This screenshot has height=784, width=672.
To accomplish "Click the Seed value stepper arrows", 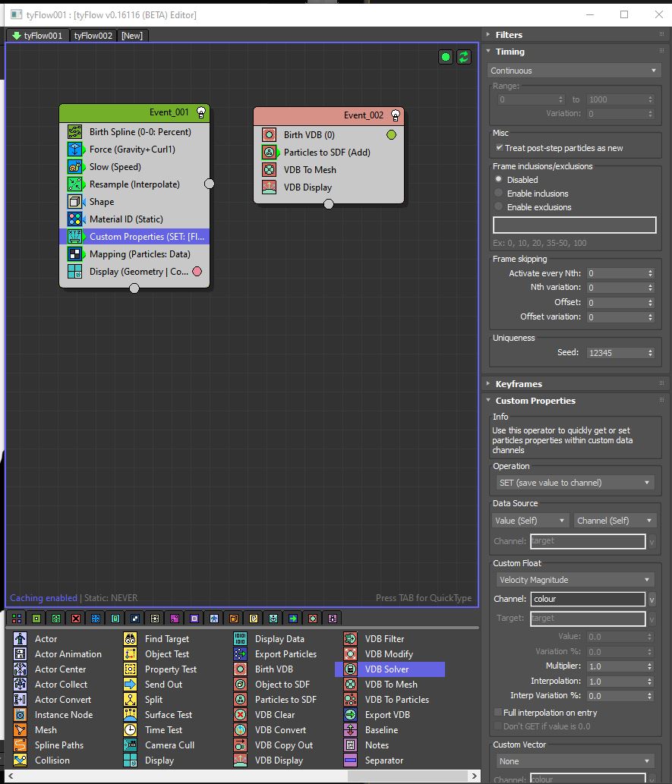I will click(651, 353).
